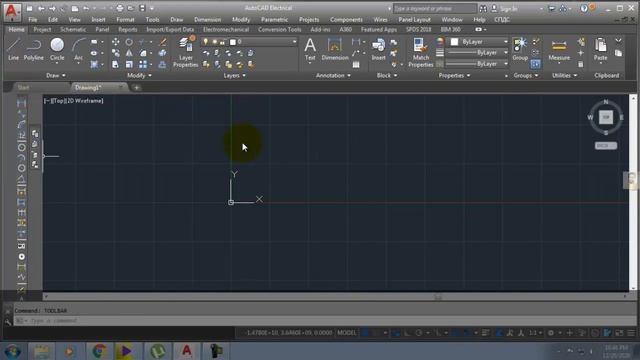This screenshot has width=640, height=360.
Task: Open the ByLayer color dropdown
Action: [x=506, y=42]
